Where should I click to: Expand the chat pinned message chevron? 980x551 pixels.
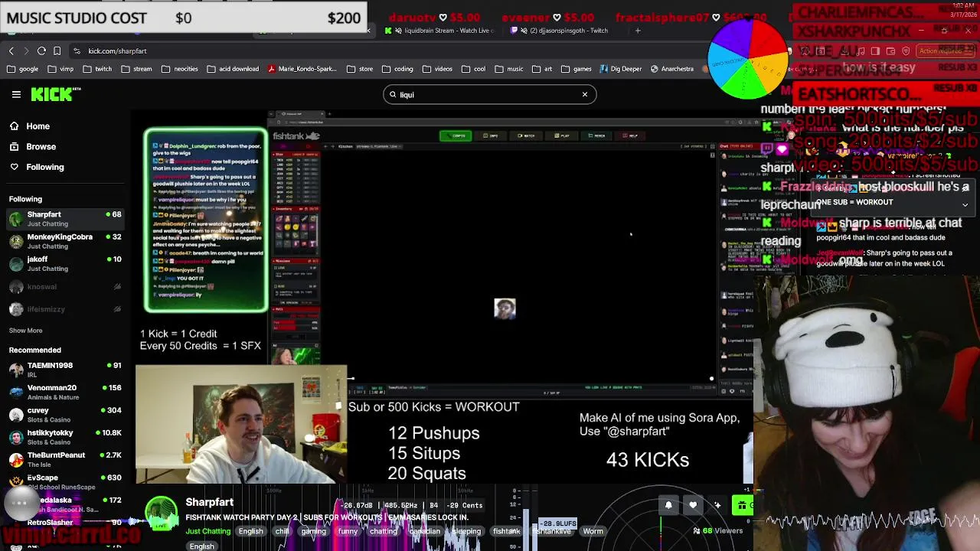click(x=965, y=204)
